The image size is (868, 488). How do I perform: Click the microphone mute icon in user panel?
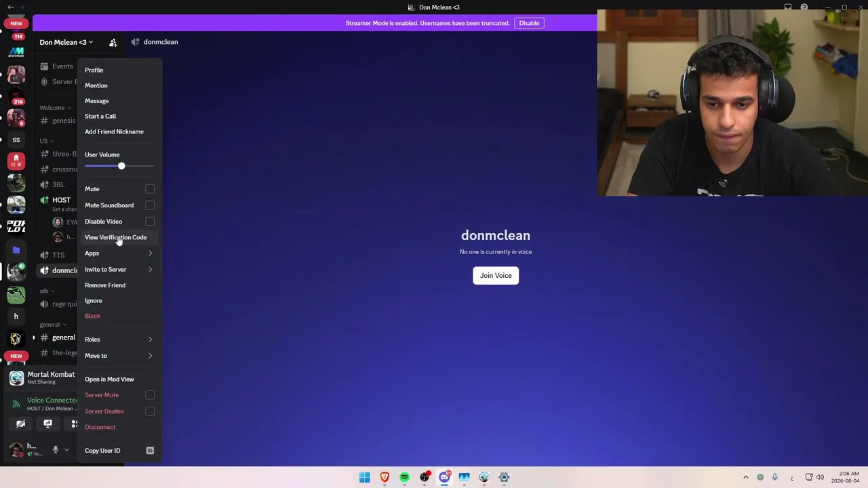(x=56, y=449)
